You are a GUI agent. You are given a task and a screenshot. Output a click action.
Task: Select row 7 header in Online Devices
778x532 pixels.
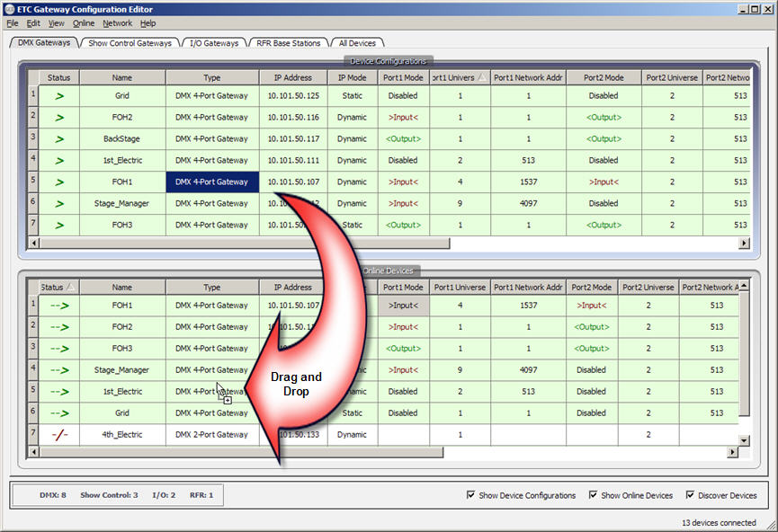(x=32, y=435)
